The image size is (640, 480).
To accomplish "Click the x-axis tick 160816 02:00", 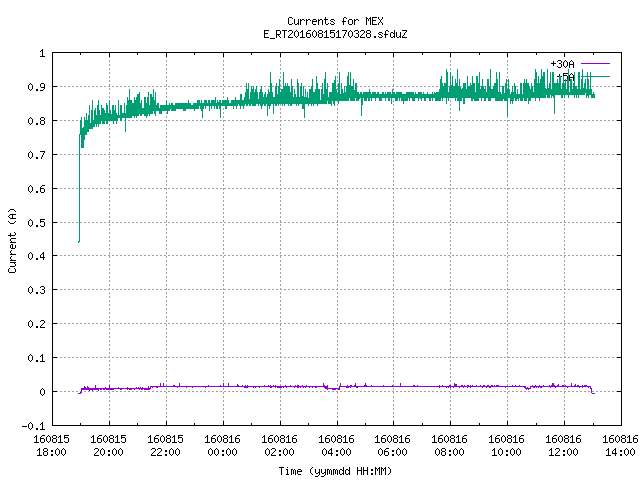I will click(x=280, y=446).
